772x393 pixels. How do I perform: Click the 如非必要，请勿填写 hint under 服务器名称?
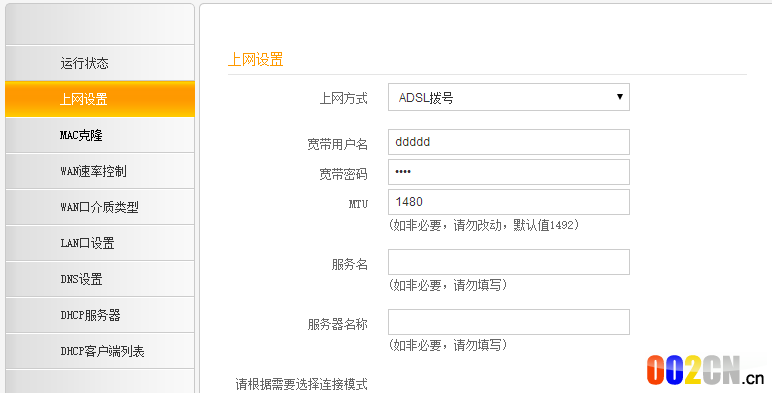448,345
